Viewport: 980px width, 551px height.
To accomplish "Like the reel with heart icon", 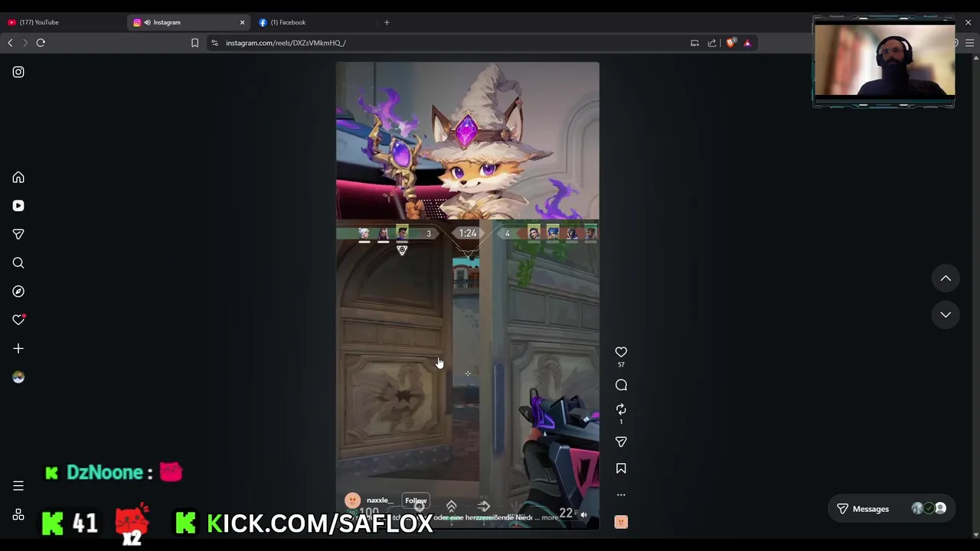I will [x=621, y=352].
